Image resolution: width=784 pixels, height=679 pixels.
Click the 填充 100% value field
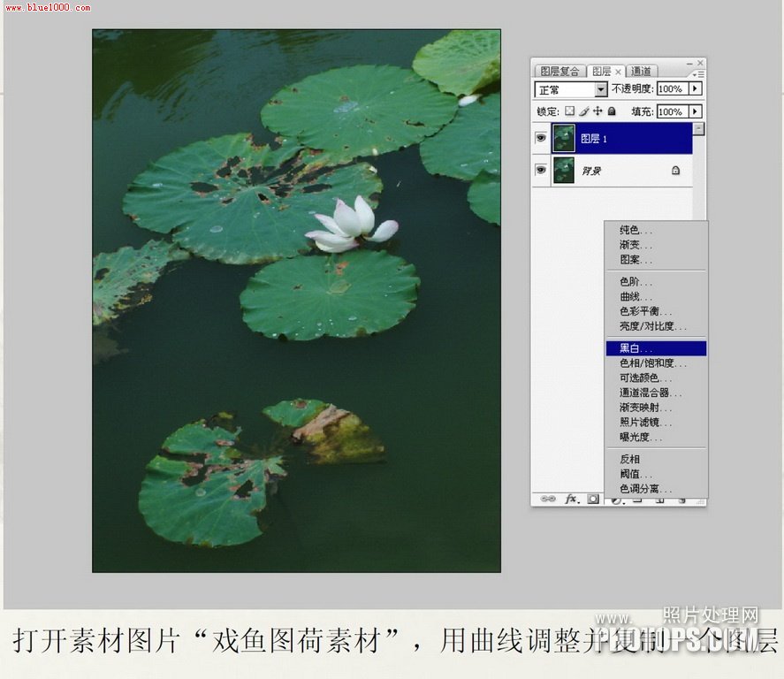coord(673,111)
